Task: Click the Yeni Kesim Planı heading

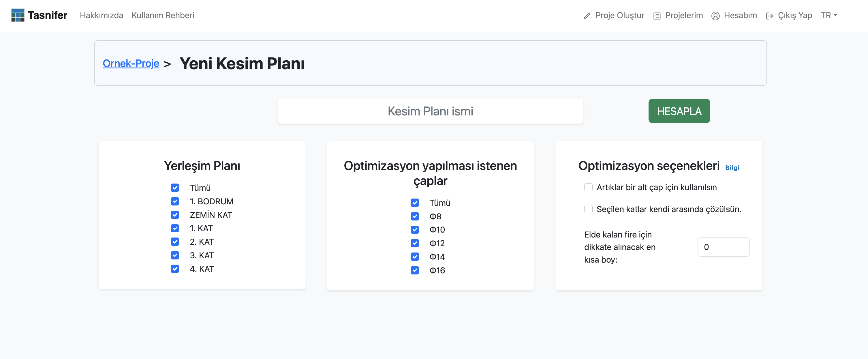Action: tap(242, 63)
